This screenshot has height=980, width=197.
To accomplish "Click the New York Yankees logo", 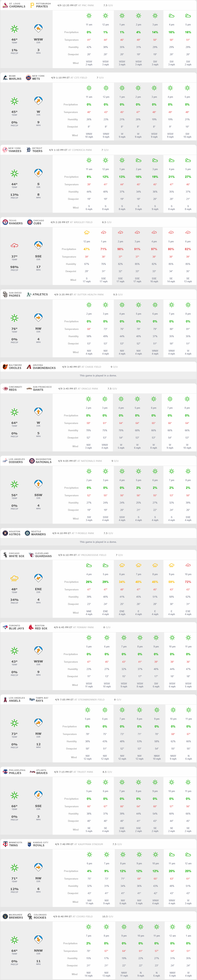I will [5, 150].
